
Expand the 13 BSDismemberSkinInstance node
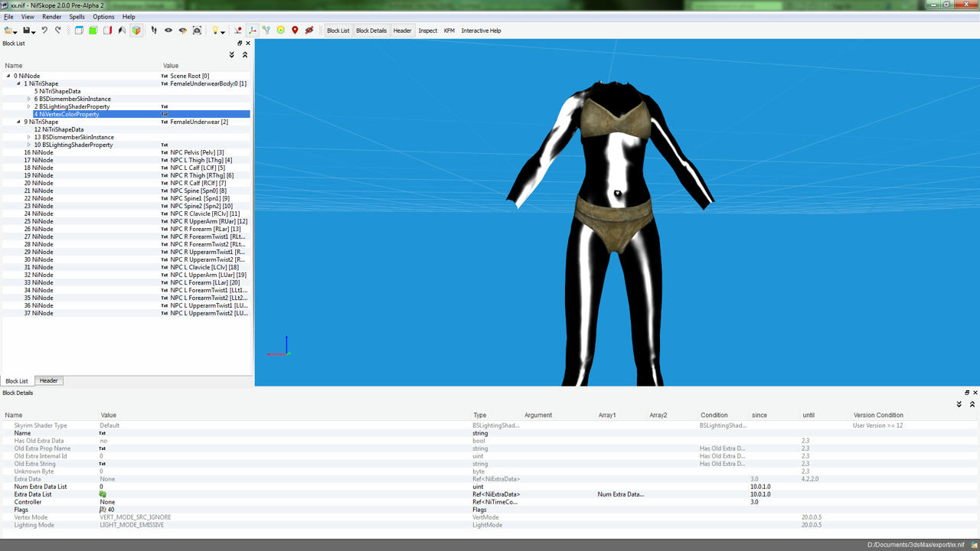pyautogui.click(x=29, y=137)
